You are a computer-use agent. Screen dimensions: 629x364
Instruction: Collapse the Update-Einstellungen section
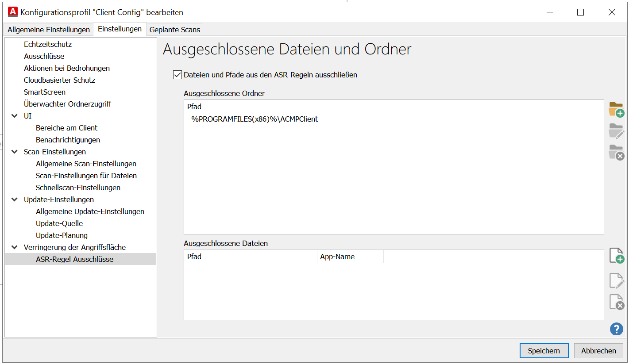(x=15, y=199)
